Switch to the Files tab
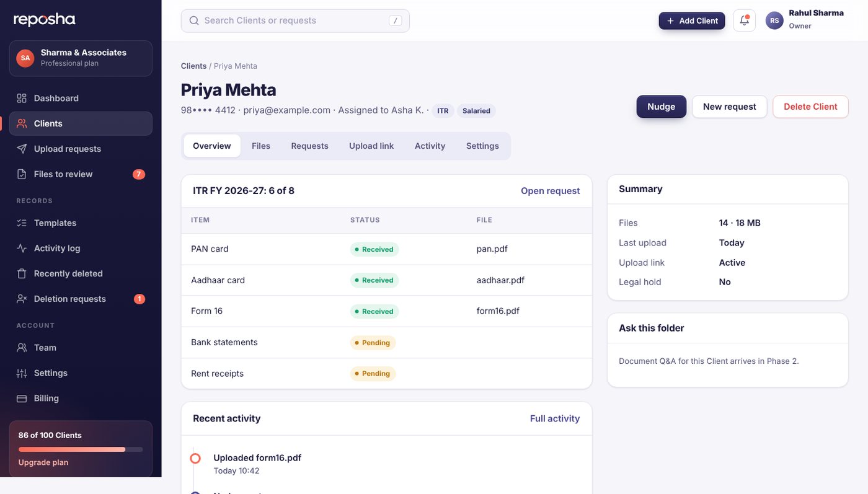The image size is (868, 494). pyautogui.click(x=261, y=146)
